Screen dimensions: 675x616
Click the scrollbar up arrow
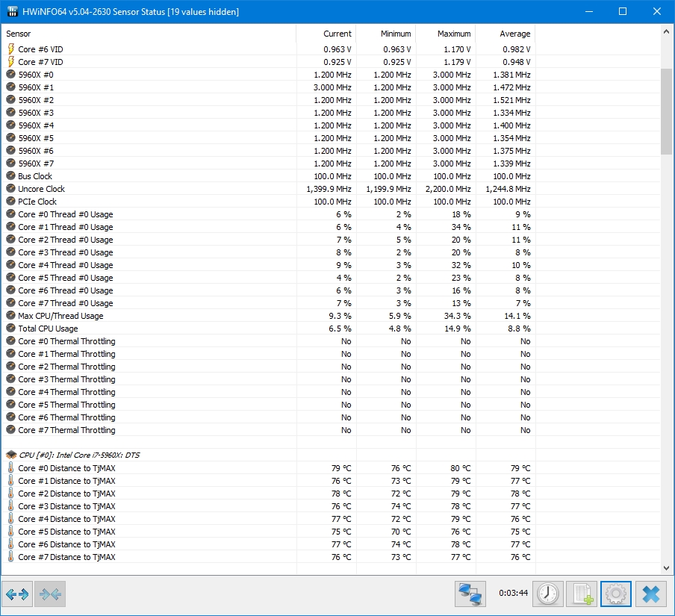tap(666, 31)
